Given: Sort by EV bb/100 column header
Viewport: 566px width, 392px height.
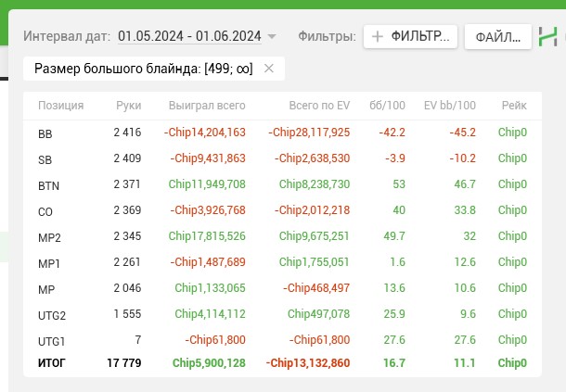Looking at the screenshot, I should pyautogui.click(x=450, y=106).
